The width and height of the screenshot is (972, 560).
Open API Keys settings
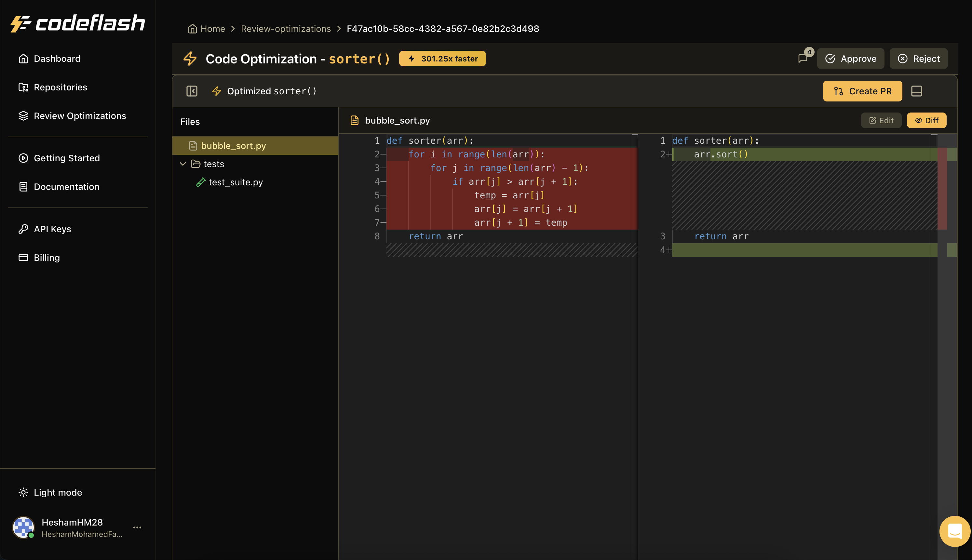tap(52, 229)
